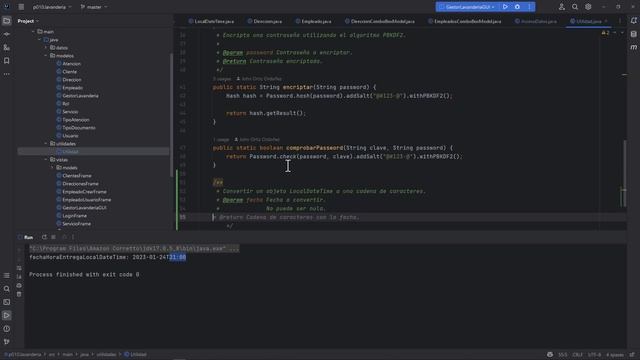This screenshot has width=640, height=360.
Task: Start debugging with the bug icon
Action: tap(517, 7)
